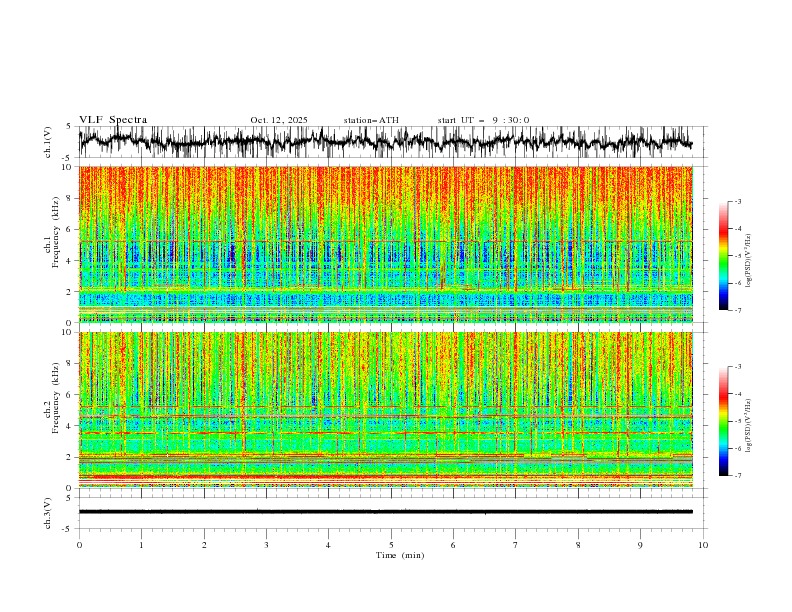
Task: Click the -4 label on the ch.2 color bar
Action: 738,394
